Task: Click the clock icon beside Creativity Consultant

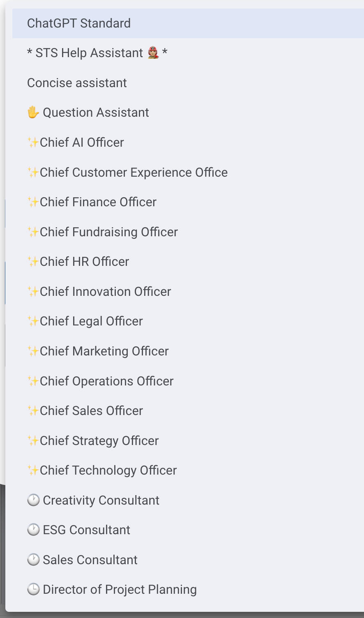Action: [x=33, y=500]
